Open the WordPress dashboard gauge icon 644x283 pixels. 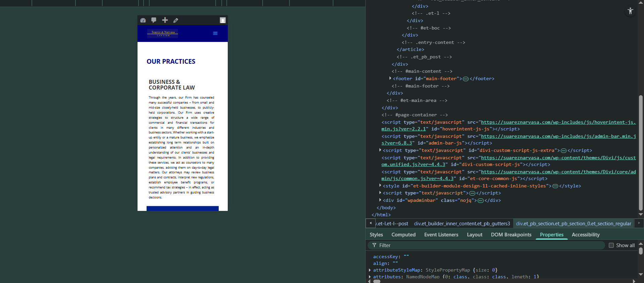tap(143, 20)
